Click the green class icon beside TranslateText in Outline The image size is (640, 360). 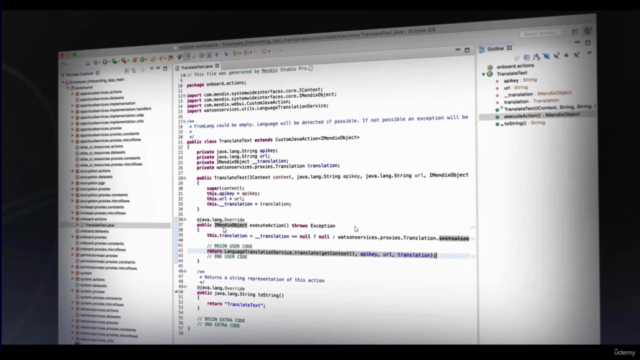pos(490,74)
